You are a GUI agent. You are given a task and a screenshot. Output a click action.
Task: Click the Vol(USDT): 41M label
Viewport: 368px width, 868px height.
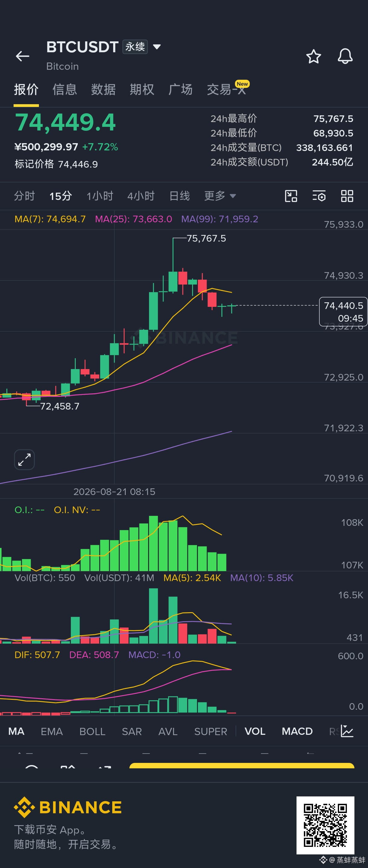pos(119,578)
